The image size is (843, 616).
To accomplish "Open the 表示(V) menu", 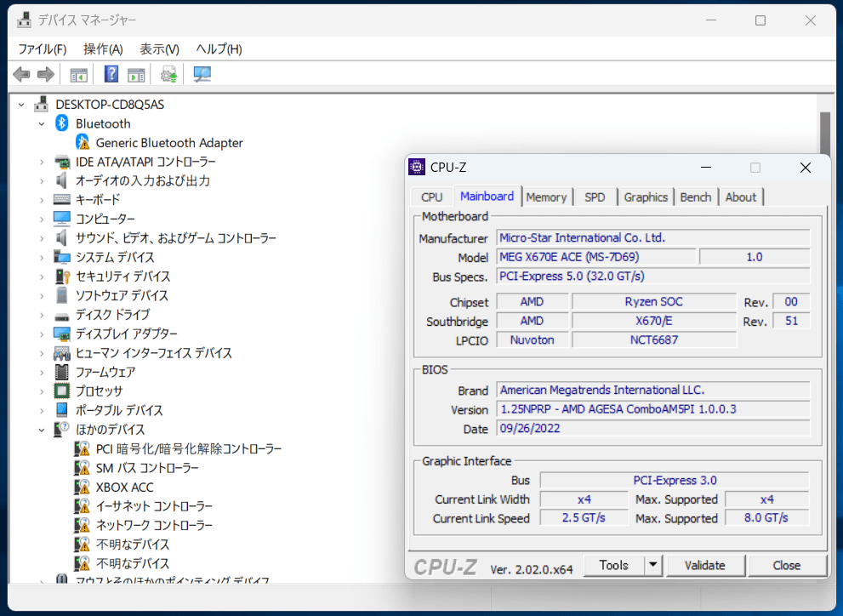I will pyautogui.click(x=160, y=49).
